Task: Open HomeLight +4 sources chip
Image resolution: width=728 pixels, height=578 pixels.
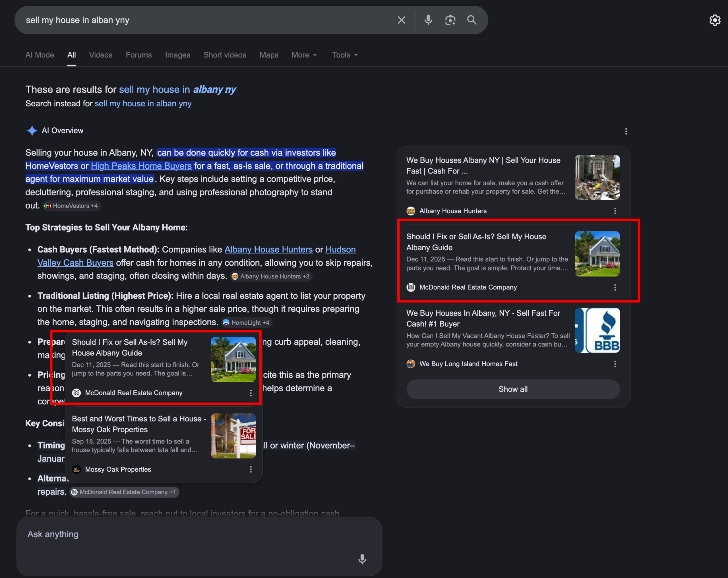Action: (247, 323)
